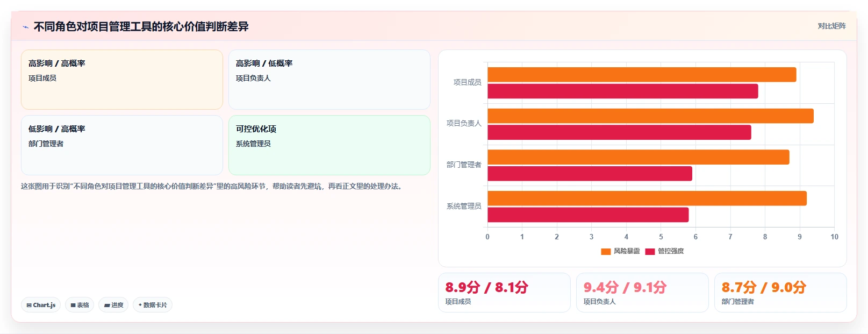Click the orange 风险暴露 bar for 项目成员
The width and height of the screenshot is (868, 334).
[x=642, y=75]
